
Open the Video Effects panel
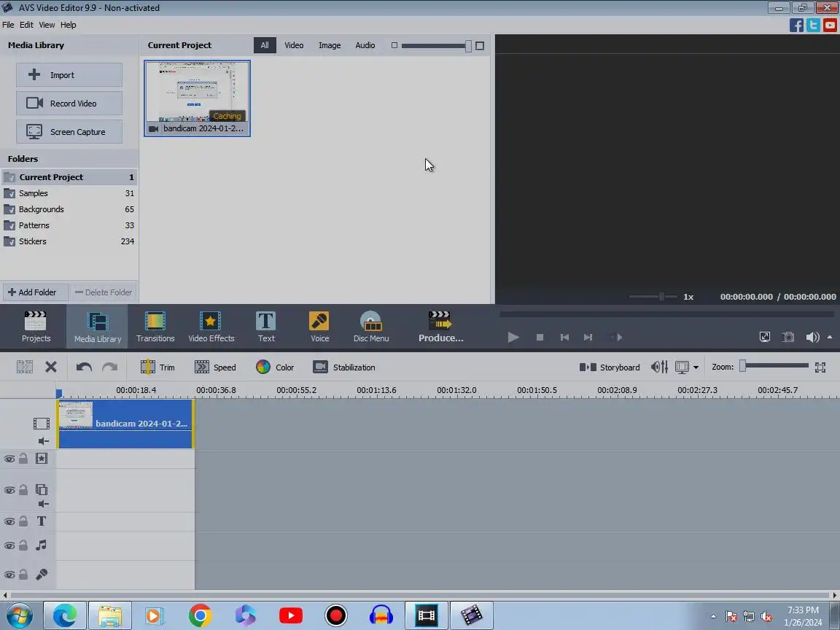211,327
